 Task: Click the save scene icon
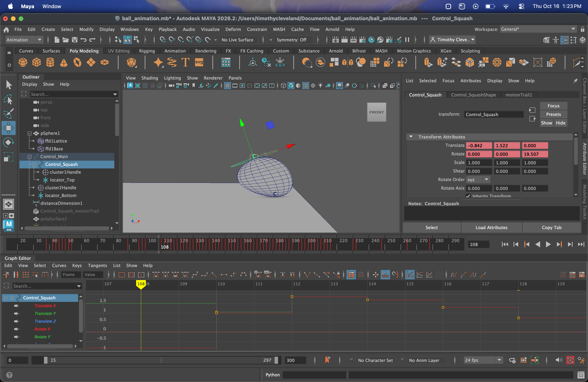[75, 40]
